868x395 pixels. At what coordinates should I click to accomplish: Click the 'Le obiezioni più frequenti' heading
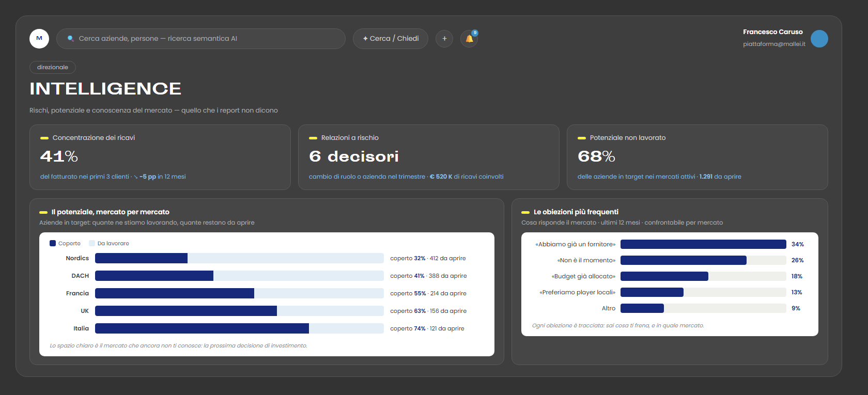[x=576, y=212]
